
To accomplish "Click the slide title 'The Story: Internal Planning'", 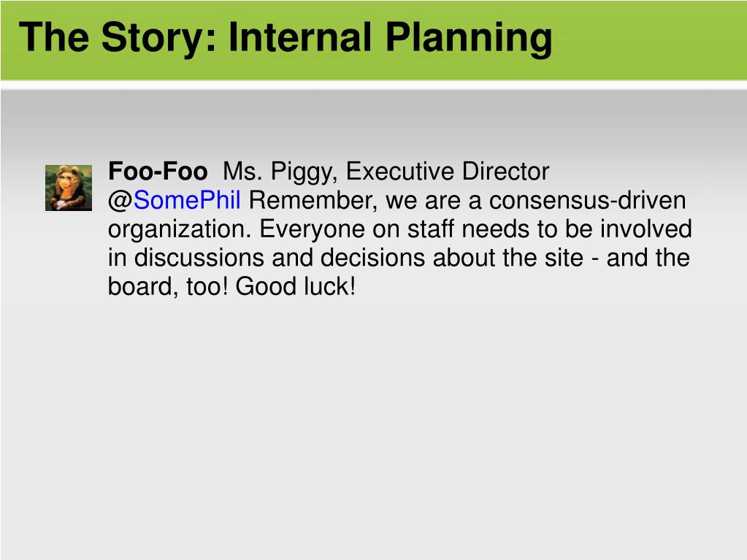I will 286,38.
